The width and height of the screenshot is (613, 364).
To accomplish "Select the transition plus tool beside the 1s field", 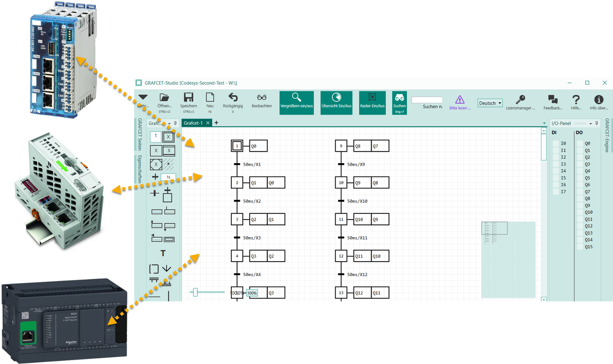I will coord(155,177).
